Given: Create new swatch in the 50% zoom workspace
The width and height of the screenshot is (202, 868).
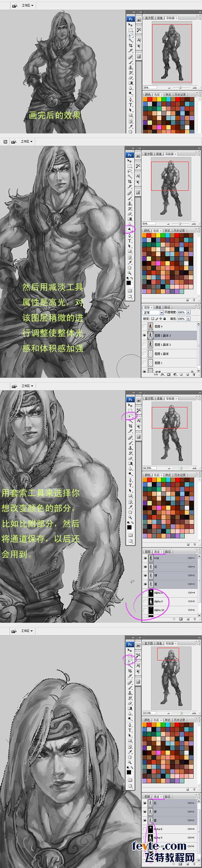Looking at the screenshot, I should coord(188,300).
